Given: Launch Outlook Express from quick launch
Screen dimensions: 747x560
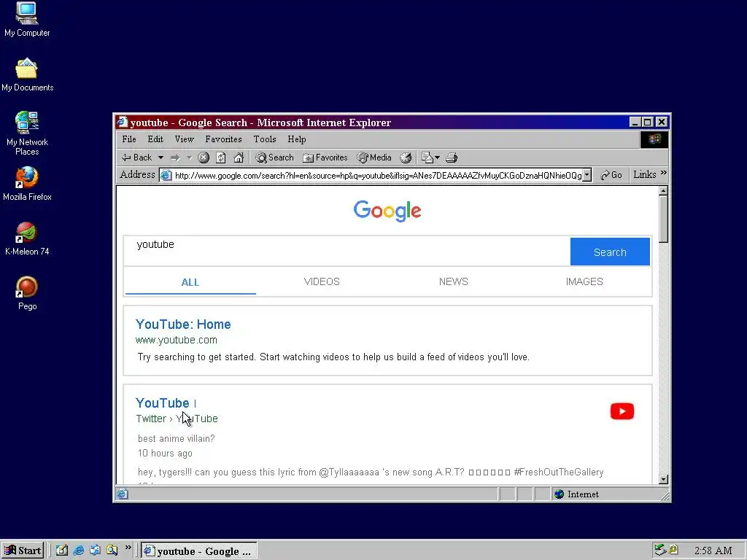Looking at the screenshot, I should 96,551.
